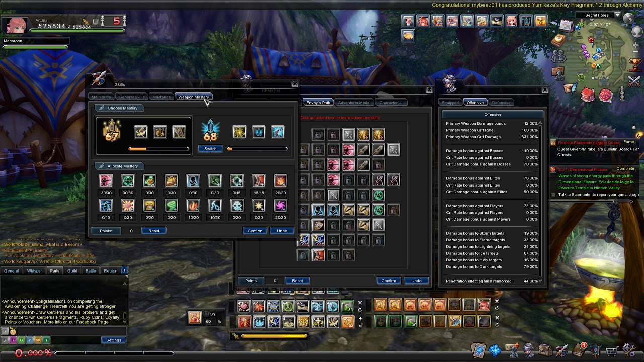Click the Switch mastery button

pyautogui.click(x=210, y=149)
